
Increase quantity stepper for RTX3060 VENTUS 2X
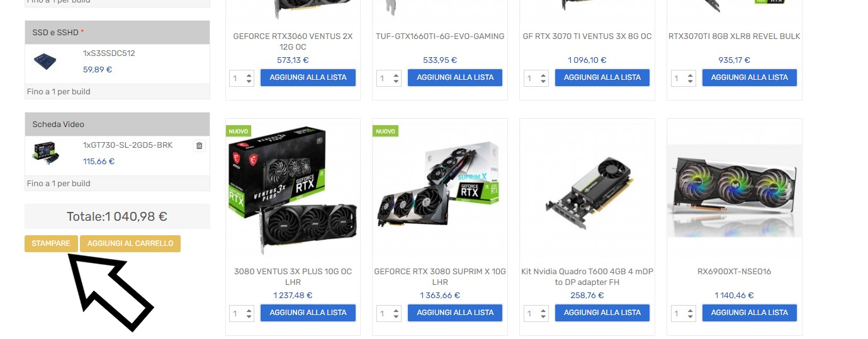pyautogui.click(x=249, y=75)
